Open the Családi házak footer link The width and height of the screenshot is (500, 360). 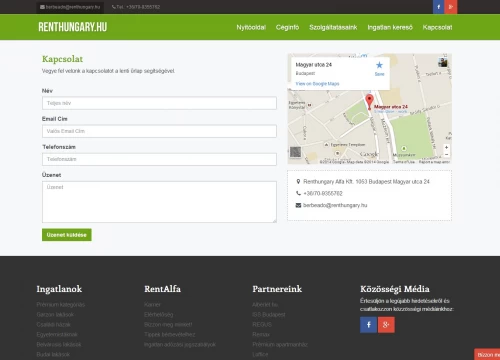[x=54, y=325]
